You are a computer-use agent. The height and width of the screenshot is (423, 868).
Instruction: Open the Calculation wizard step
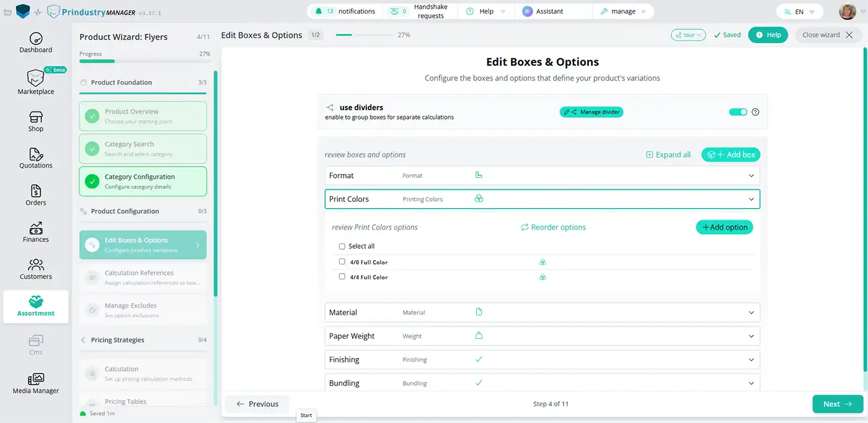[x=143, y=373]
